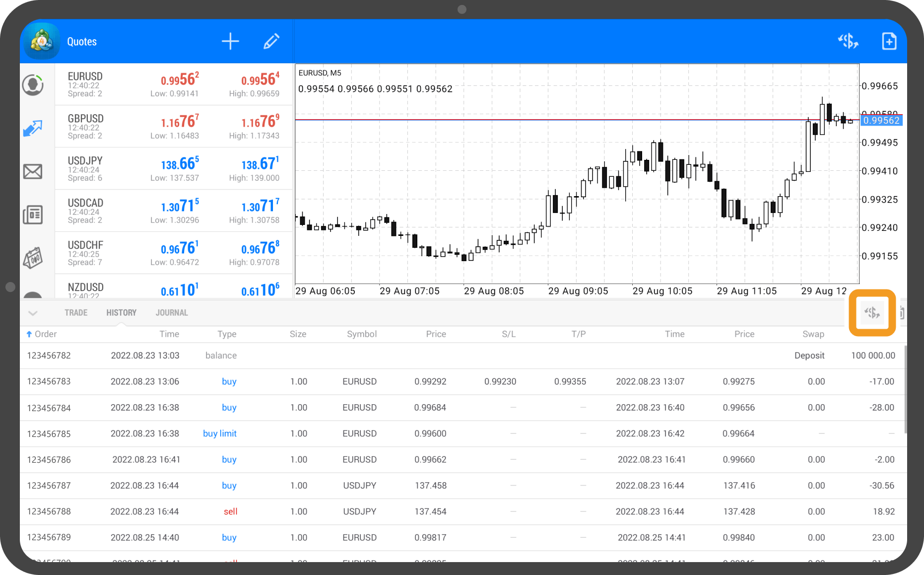Select the EURUSD quote row
Image resolution: width=924 pixels, height=575 pixels.
point(174,84)
